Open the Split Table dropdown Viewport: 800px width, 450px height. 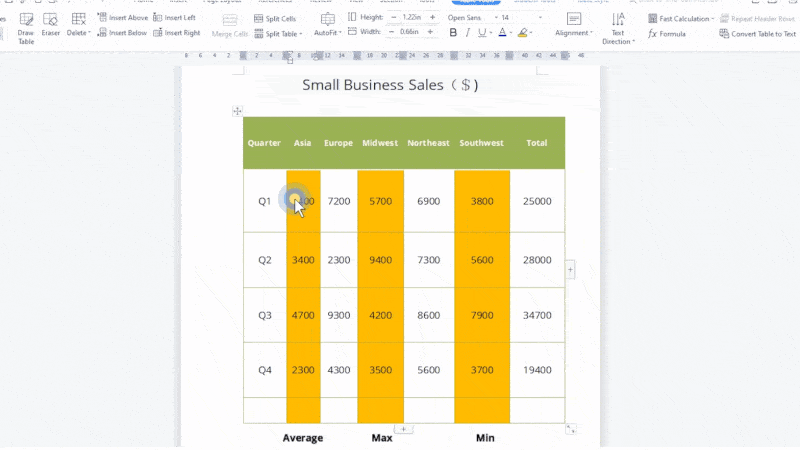pos(278,34)
